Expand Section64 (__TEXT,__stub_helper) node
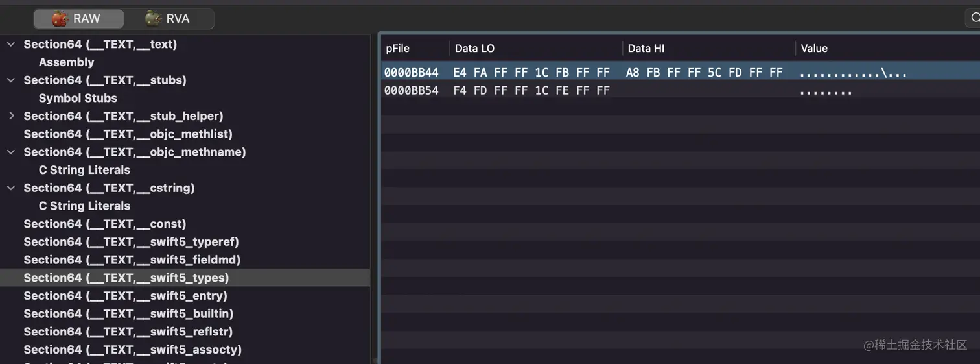 [x=11, y=115]
